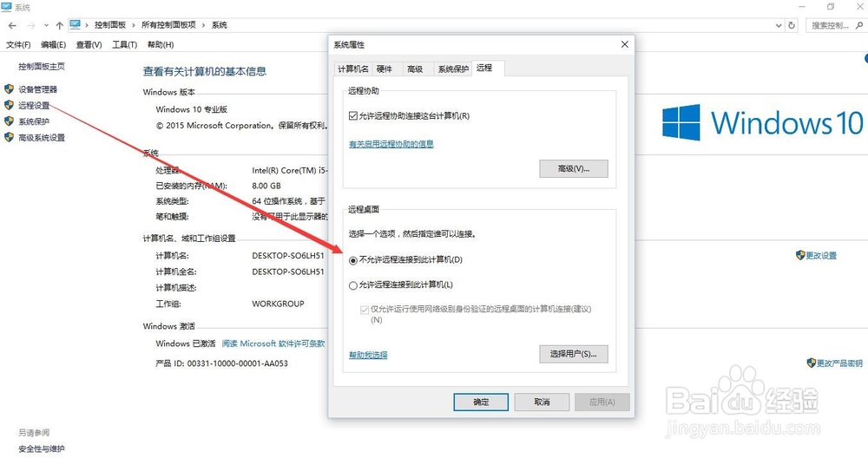Image resolution: width=868 pixels, height=458 pixels.
Task: Open the 帮助(H) menu
Action: 161,45
